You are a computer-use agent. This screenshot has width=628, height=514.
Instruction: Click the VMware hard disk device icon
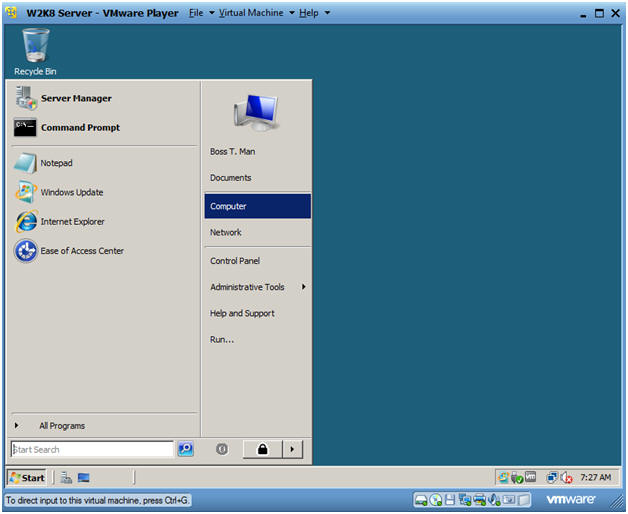tap(421, 500)
